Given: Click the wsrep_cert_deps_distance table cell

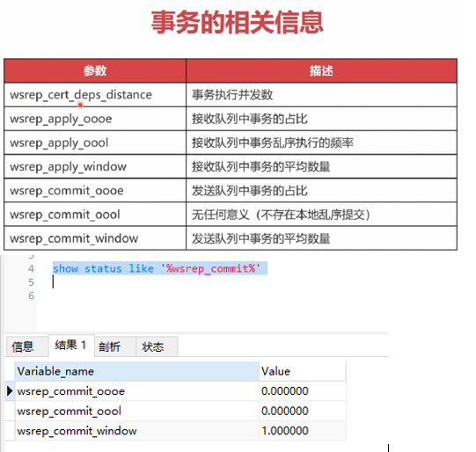Looking at the screenshot, I should click(x=95, y=95).
